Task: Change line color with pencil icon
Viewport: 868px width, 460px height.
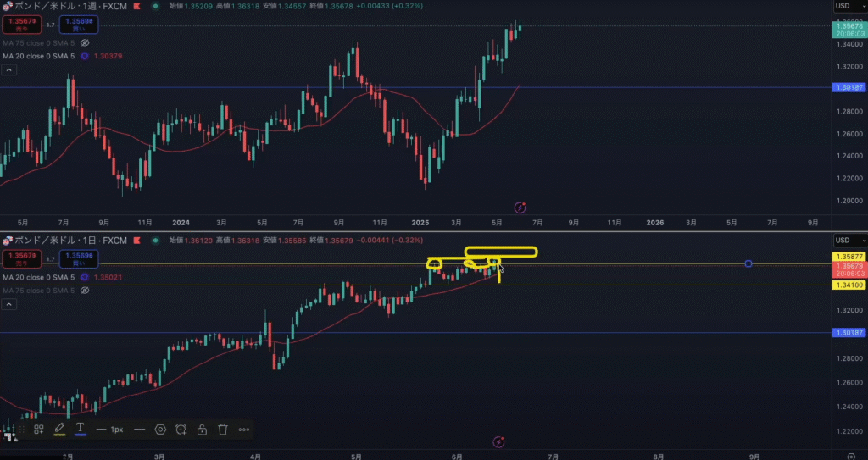Action: point(59,429)
